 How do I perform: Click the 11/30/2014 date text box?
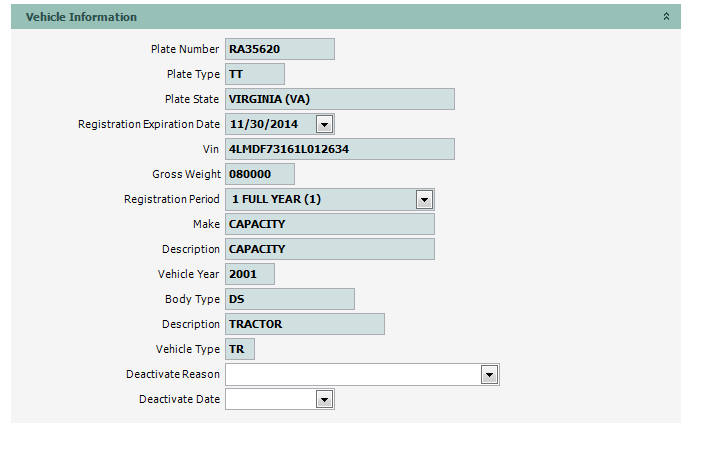(269, 124)
